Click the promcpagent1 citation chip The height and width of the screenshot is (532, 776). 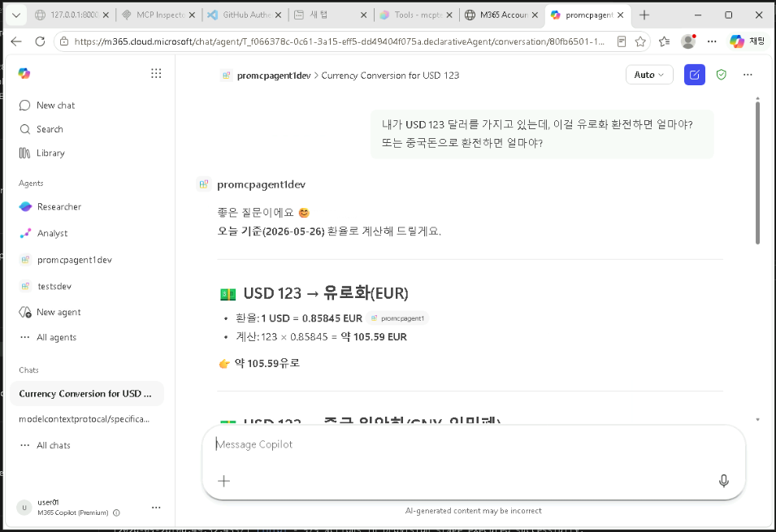tap(398, 318)
